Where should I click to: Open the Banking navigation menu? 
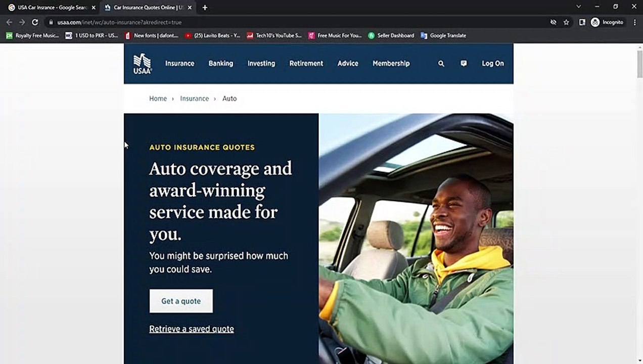[x=221, y=64]
